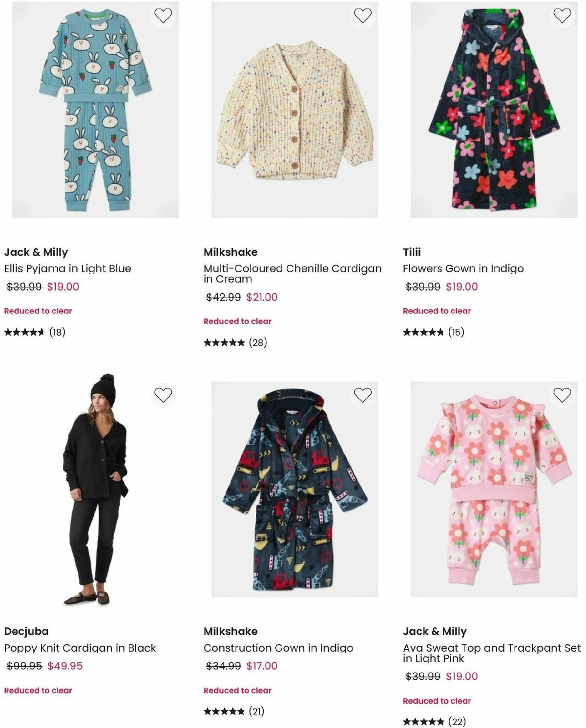This screenshot has height=728, width=586.
Task: Expand reviews showing (28) for the cardigan
Action: coord(258,343)
